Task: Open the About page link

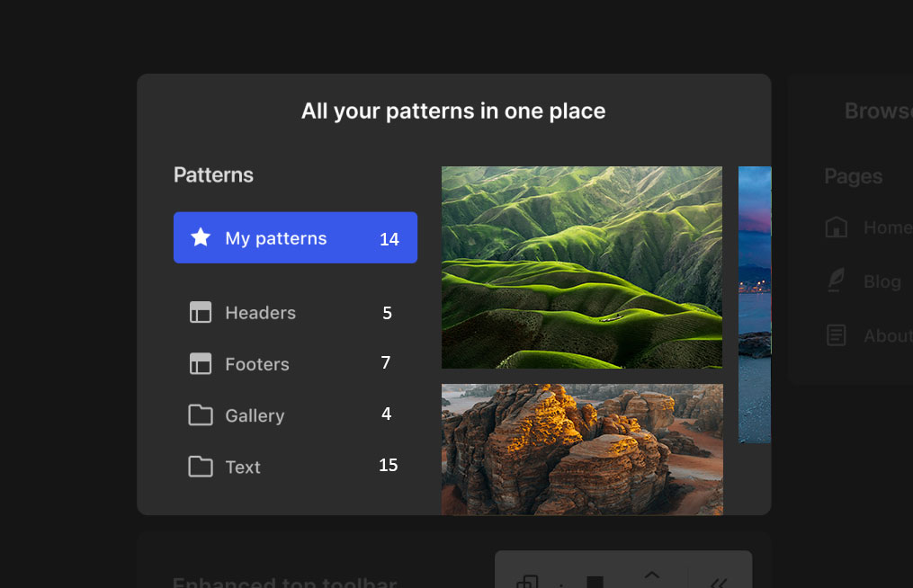Action: pos(888,336)
